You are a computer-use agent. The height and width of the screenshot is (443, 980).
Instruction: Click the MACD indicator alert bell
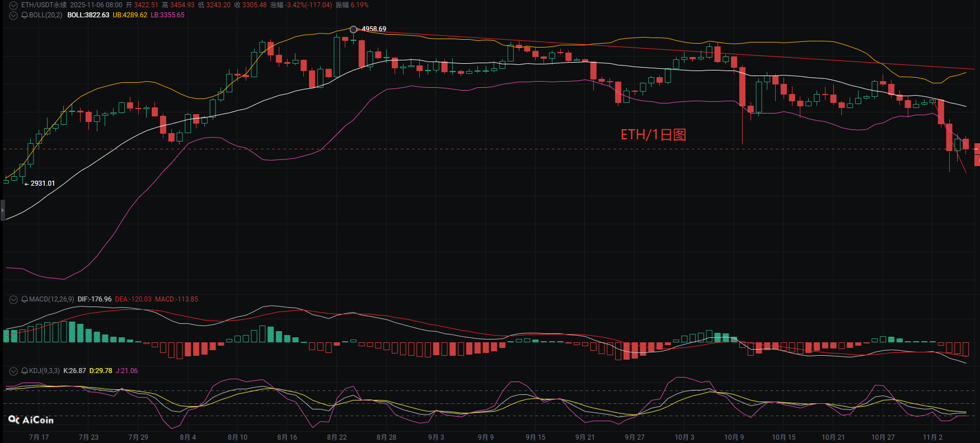click(25, 299)
